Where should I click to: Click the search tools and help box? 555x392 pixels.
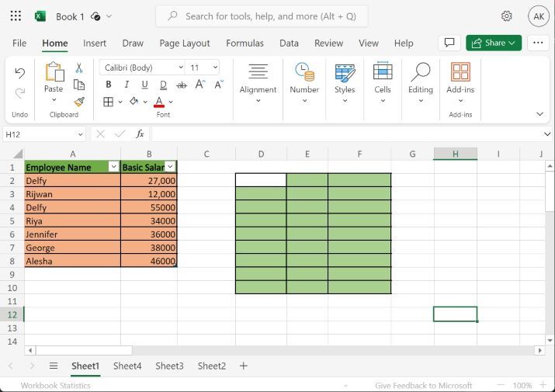tap(262, 16)
